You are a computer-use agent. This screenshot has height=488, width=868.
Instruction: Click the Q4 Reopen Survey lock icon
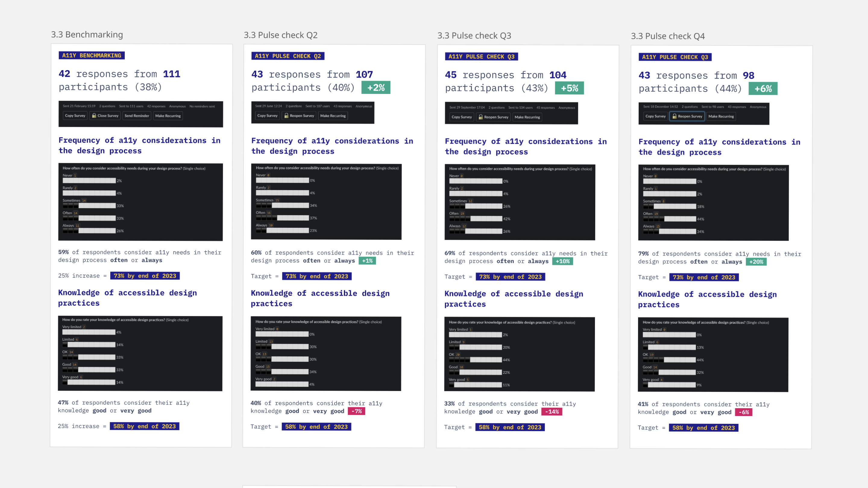point(675,116)
